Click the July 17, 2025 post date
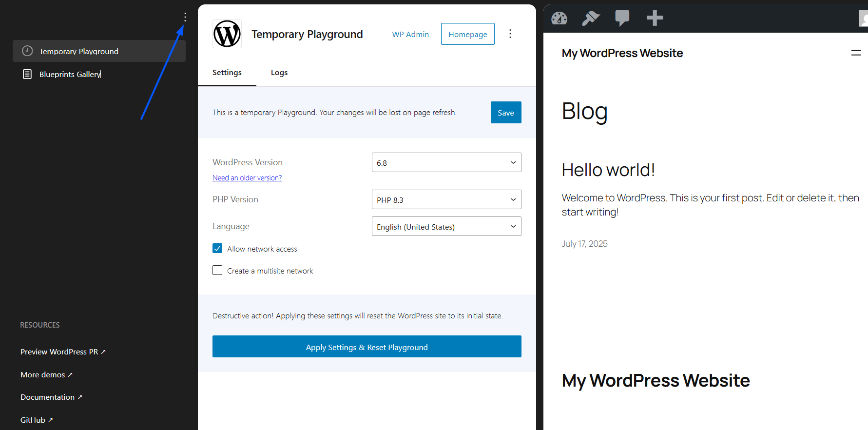The width and height of the screenshot is (868, 430). 584,244
